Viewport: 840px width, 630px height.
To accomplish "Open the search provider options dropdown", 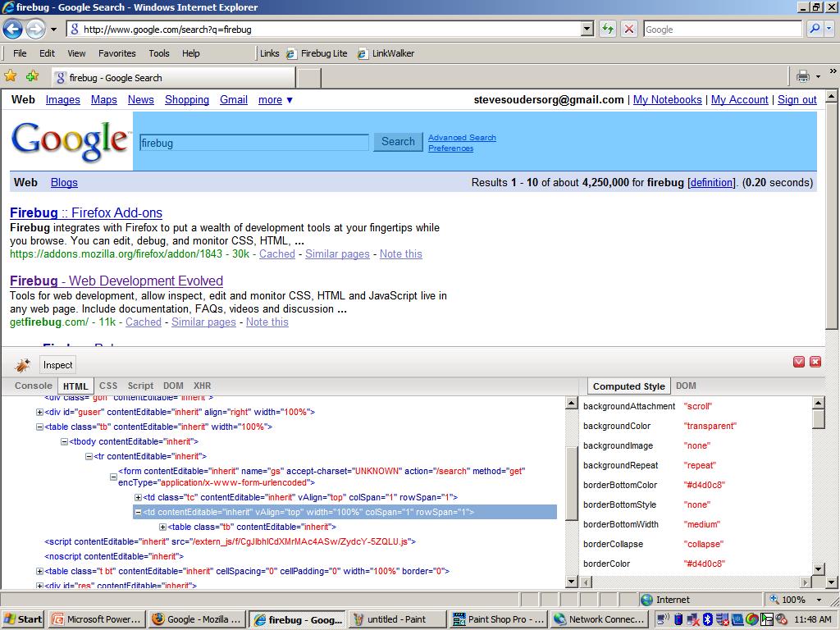I will [x=829, y=29].
